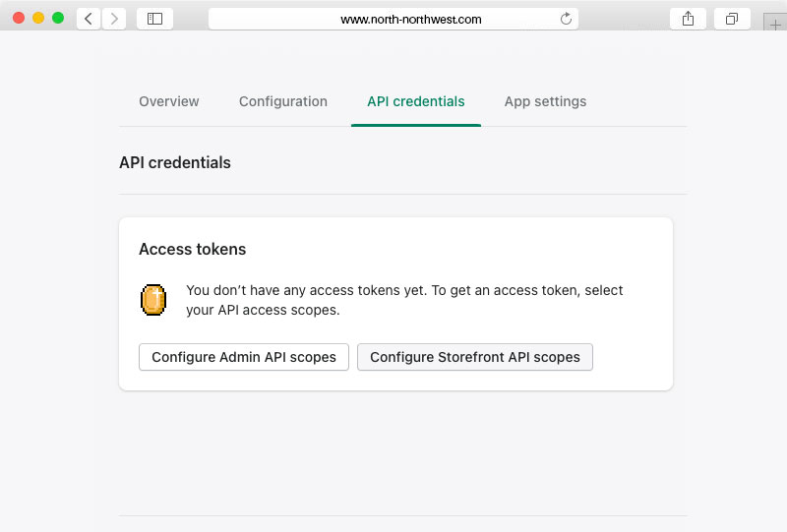
Task: Close the Safari window
Action: point(19,18)
